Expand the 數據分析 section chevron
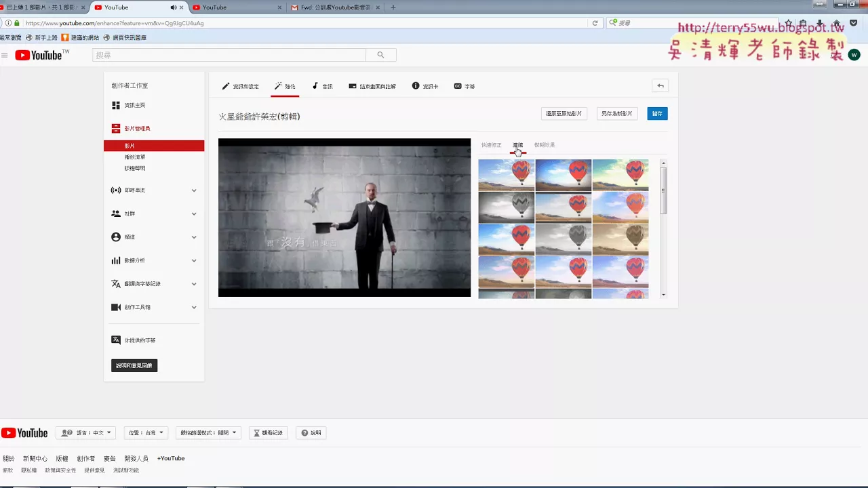868x488 pixels. pos(194,260)
